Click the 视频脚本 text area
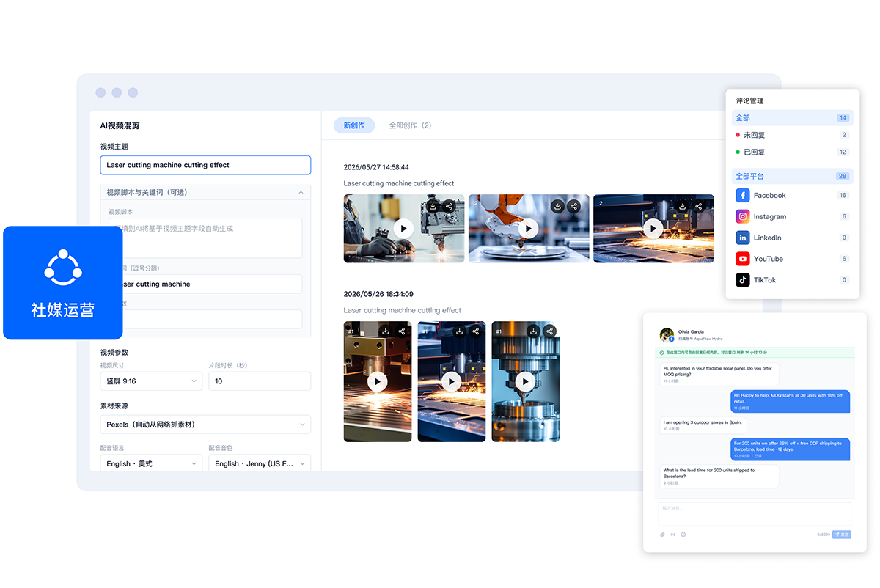 [205, 238]
